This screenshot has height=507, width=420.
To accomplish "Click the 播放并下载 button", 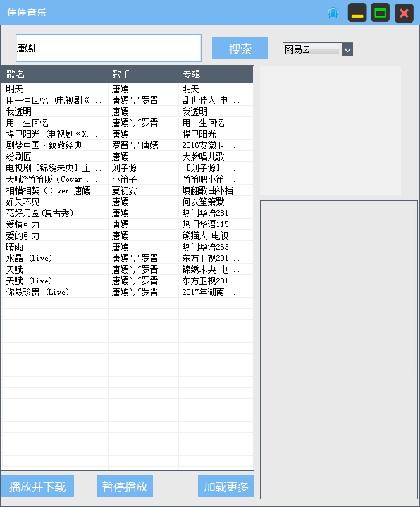I will click(37, 486).
